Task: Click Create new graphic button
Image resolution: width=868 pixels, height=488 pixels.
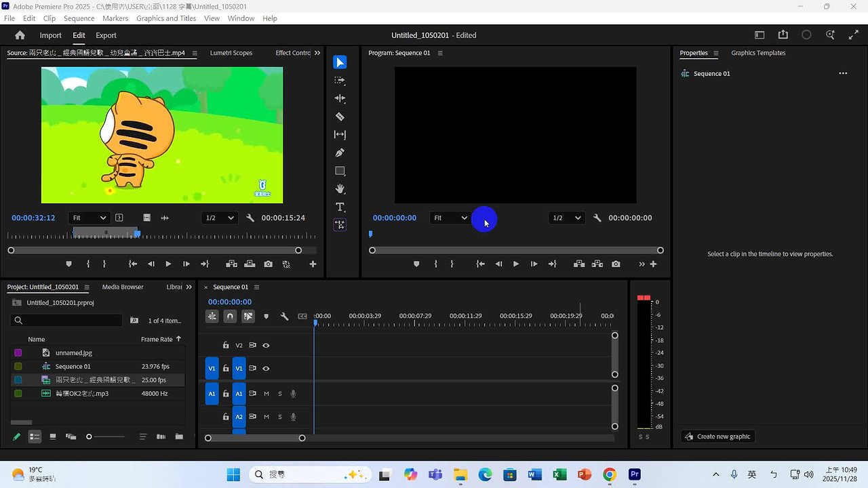Action: (x=717, y=436)
